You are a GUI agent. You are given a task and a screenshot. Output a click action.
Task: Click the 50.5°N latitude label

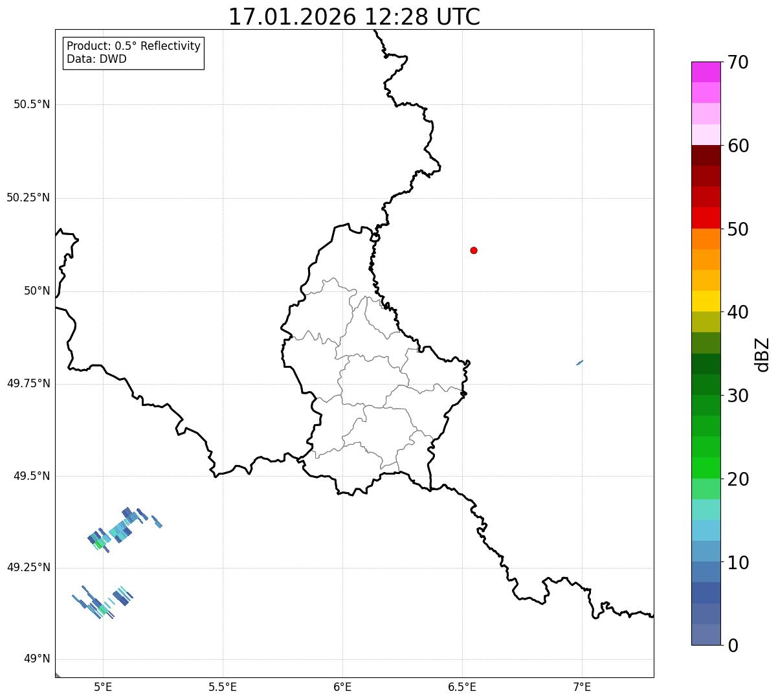click(x=32, y=104)
